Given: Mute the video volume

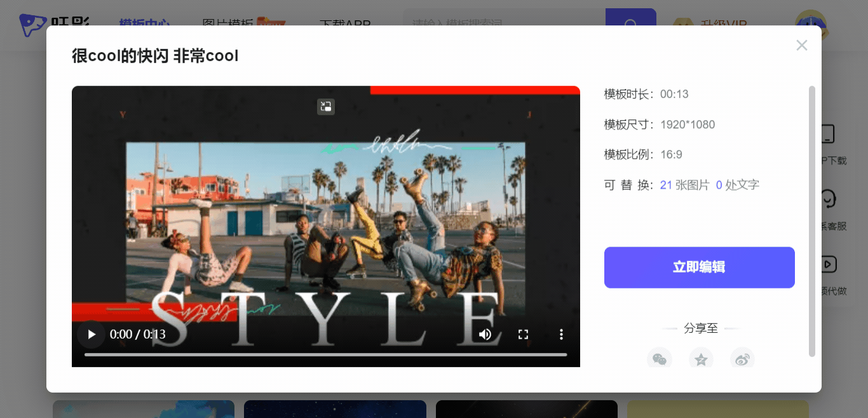Looking at the screenshot, I should click(x=485, y=334).
